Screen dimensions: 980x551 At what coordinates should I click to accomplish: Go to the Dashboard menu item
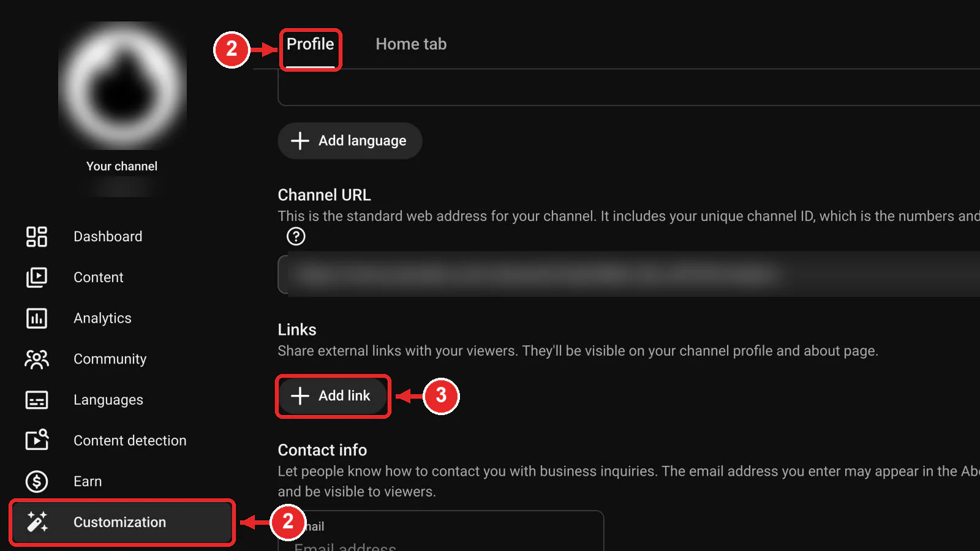click(x=122, y=236)
